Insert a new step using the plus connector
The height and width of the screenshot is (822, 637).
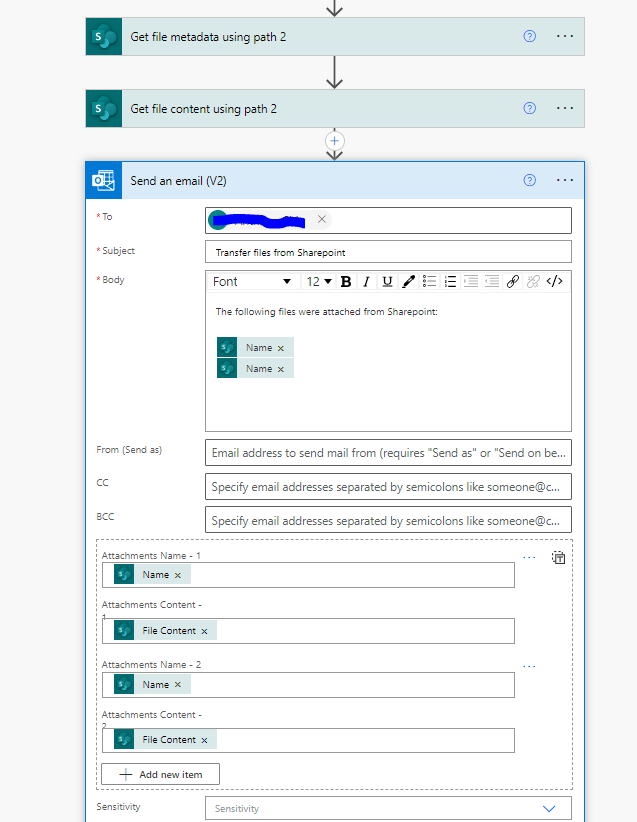point(335,141)
